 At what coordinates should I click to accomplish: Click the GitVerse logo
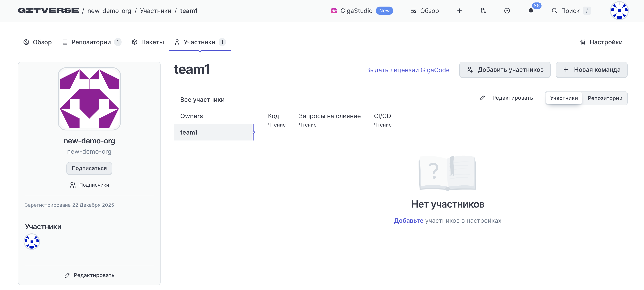pyautogui.click(x=48, y=10)
